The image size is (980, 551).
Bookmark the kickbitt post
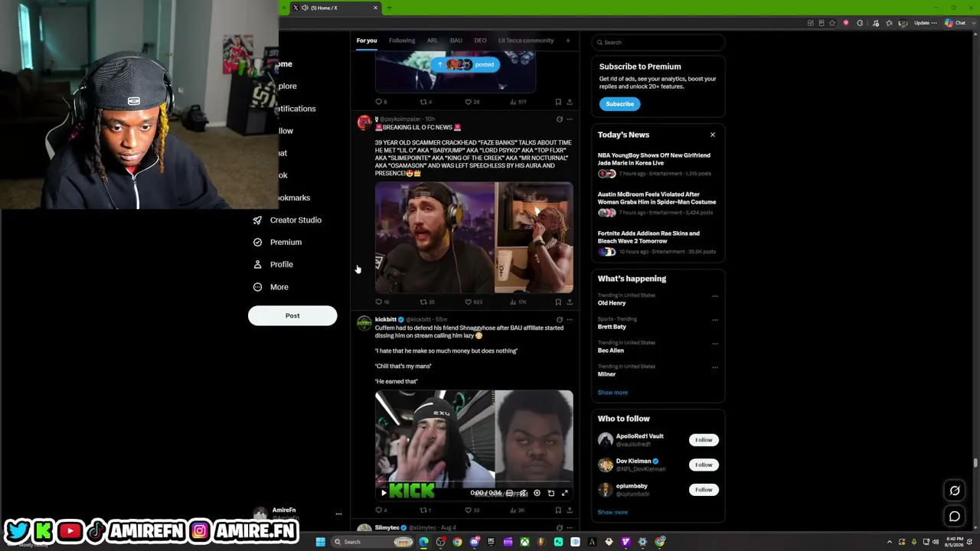(558, 510)
